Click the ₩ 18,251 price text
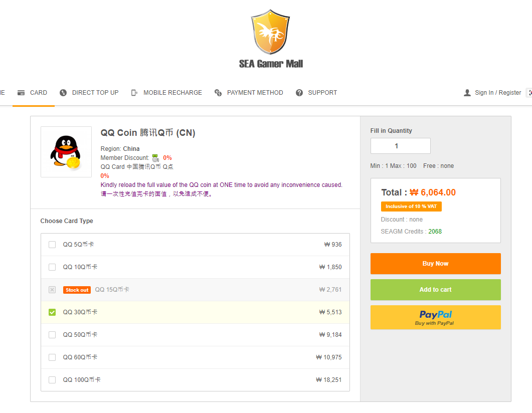Screen dimensions: 532x413 (x=329, y=380)
